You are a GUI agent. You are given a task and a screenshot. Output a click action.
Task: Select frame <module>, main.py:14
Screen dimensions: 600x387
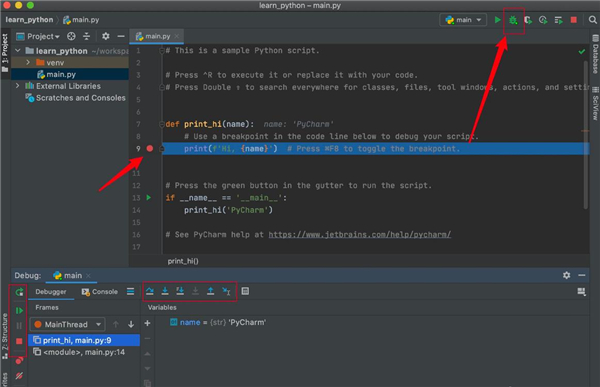tap(84, 352)
